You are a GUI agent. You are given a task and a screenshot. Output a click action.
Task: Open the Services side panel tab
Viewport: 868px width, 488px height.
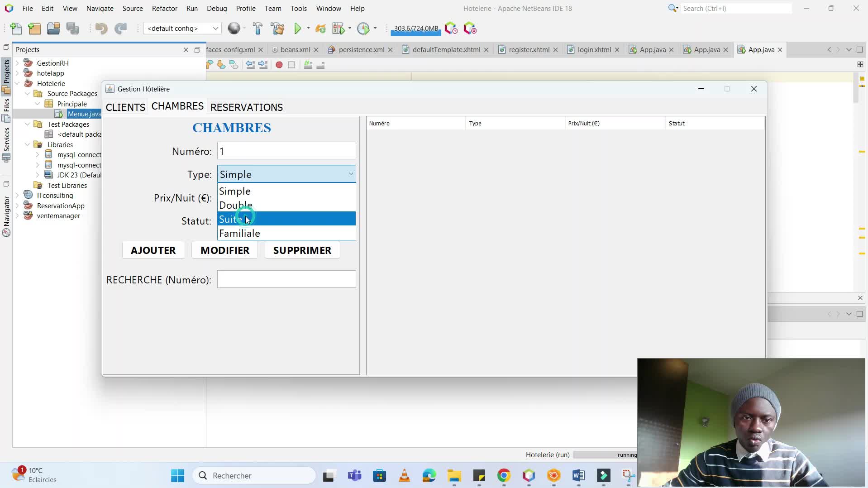tap(6, 145)
